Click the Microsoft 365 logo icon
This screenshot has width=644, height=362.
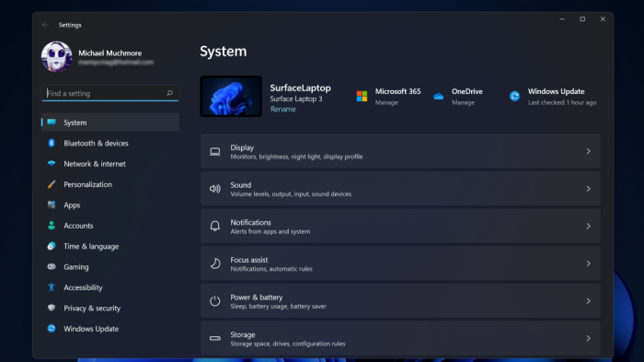pyautogui.click(x=362, y=97)
